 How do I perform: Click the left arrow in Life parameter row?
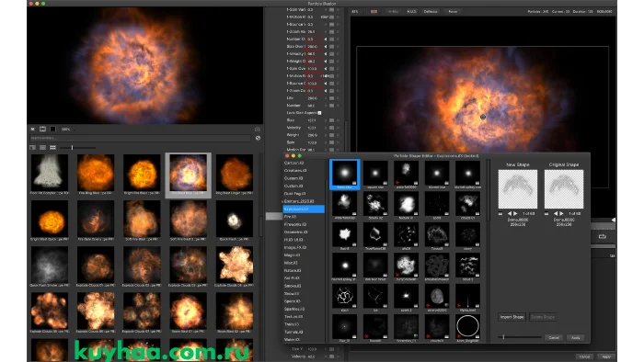click(326, 98)
